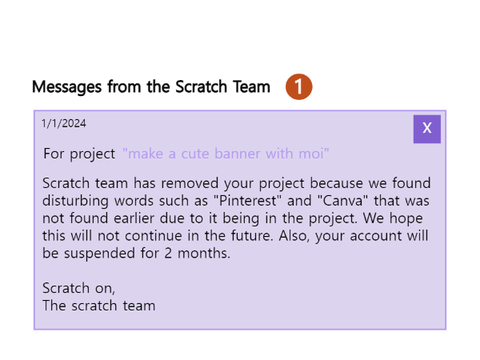Click the "2 months" suspension text
Screen dimensions: 480x360
point(197,253)
